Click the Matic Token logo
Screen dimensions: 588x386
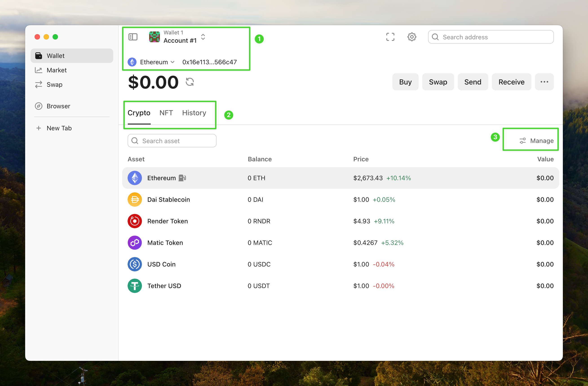(135, 243)
